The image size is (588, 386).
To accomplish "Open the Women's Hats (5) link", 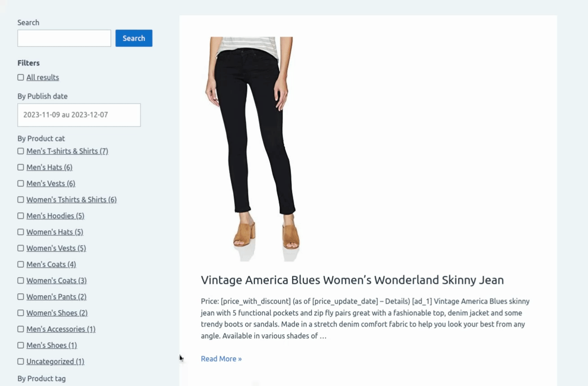I will [x=55, y=232].
